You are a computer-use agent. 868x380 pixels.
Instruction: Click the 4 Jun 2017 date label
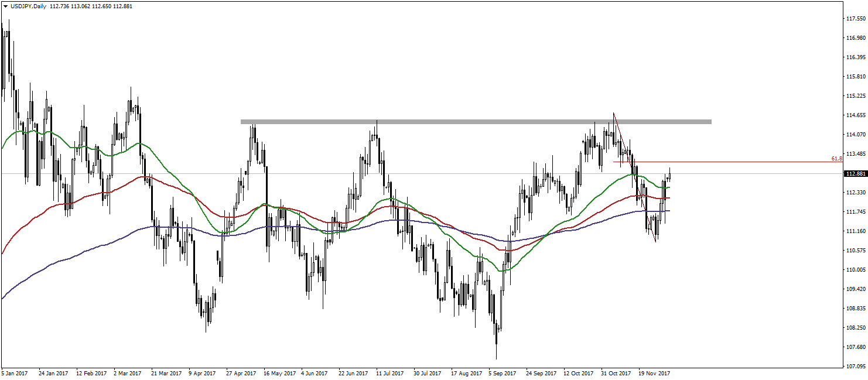point(315,373)
